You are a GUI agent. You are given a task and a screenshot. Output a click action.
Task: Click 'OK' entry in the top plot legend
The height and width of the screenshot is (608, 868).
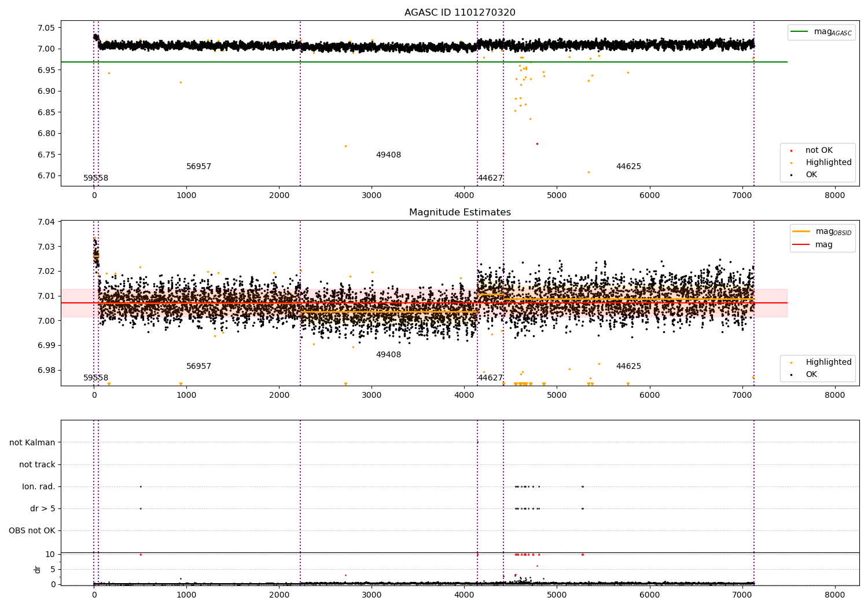811,175
